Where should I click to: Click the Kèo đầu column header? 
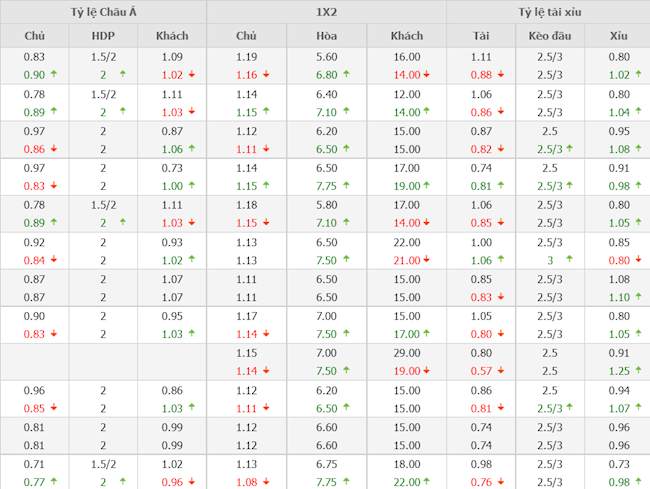tap(548, 36)
